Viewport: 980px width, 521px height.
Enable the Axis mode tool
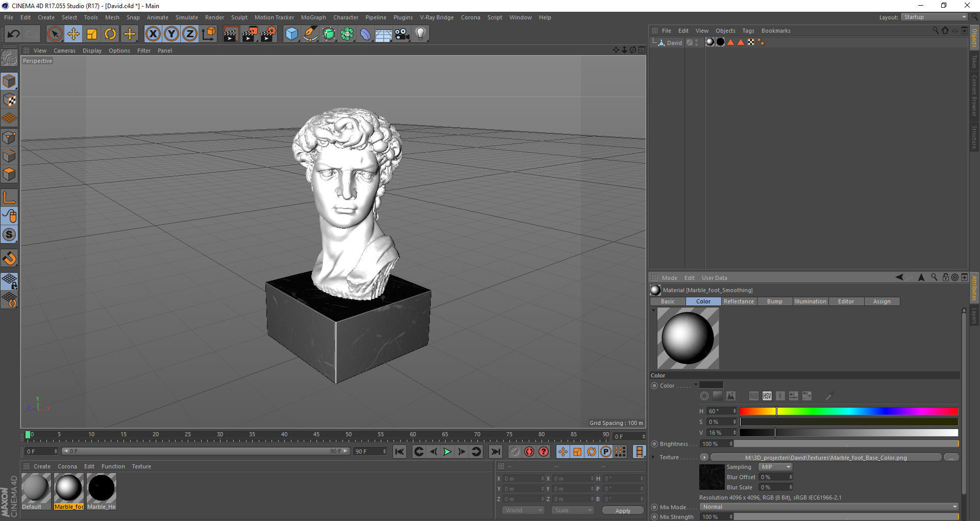point(9,198)
